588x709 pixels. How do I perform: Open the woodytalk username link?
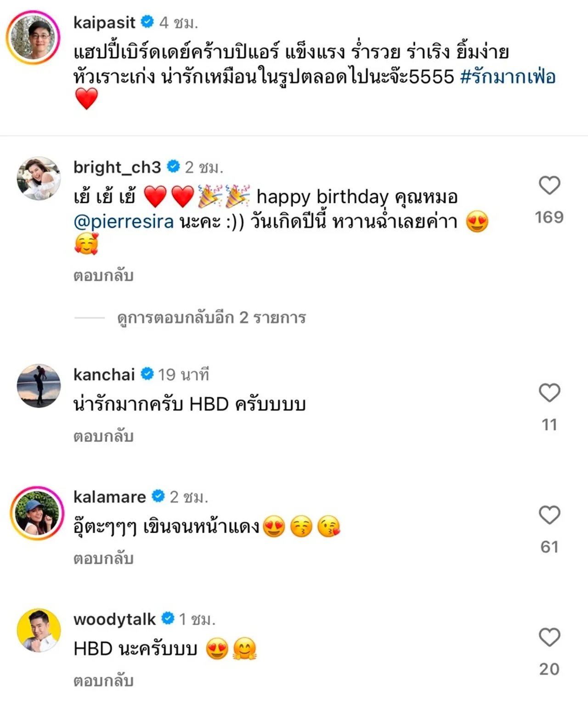[114, 619]
